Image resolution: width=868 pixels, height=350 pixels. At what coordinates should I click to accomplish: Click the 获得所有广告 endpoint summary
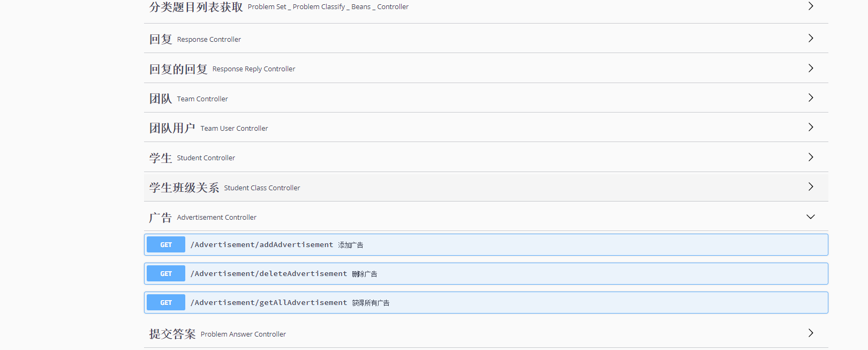(x=371, y=303)
